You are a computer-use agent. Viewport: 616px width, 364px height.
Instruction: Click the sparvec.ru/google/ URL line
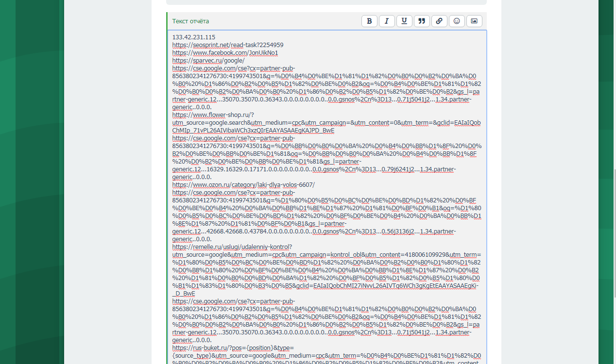pos(208,61)
